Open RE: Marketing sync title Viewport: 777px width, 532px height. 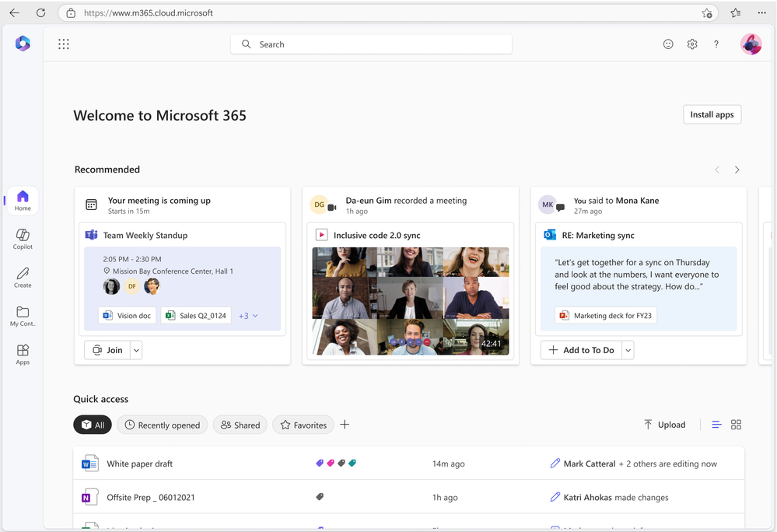coord(598,236)
